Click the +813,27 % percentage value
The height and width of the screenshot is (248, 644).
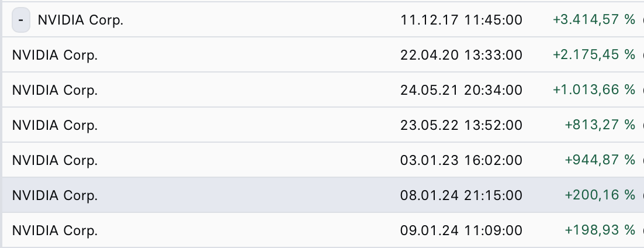(x=600, y=125)
